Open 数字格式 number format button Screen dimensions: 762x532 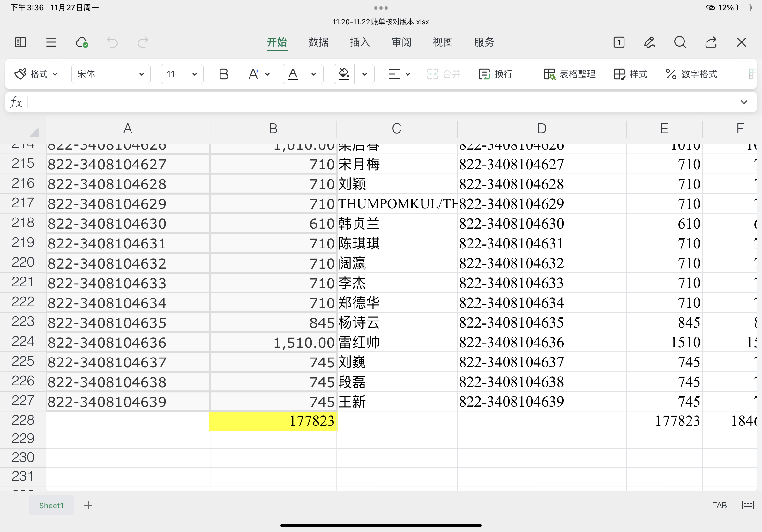point(691,74)
